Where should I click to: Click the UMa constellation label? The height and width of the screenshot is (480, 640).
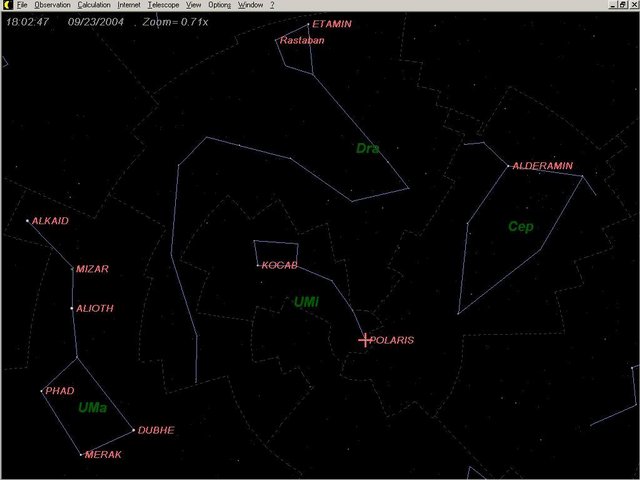coord(92,408)
